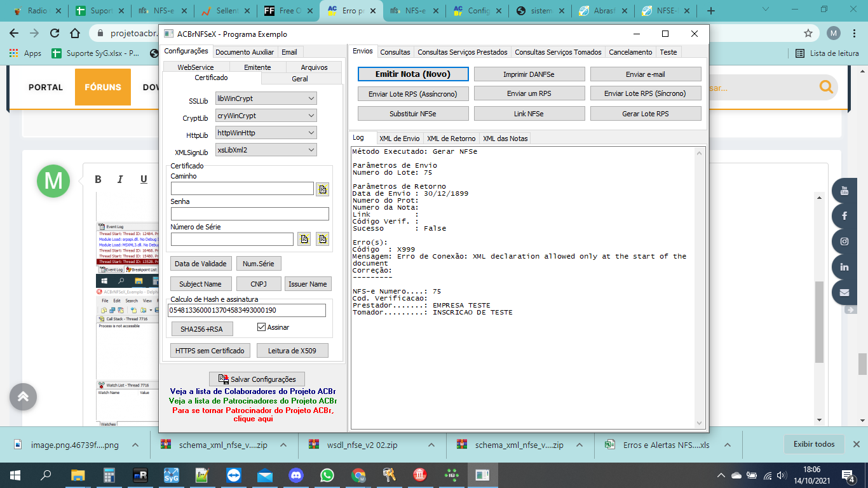The image size is (868, 488).
Task: Click Salvar Configurações button
Action: pos(257,379)
